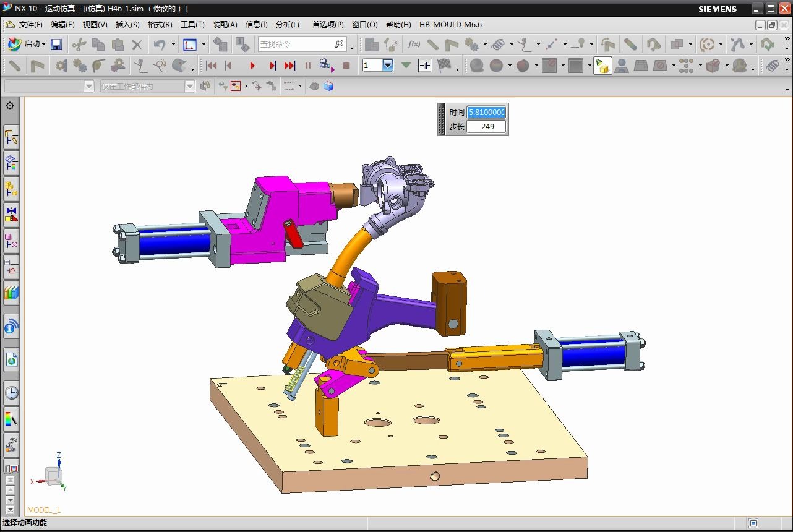Click the perspective grid floor icon
Image resolution: width=793 pixels, height=532 pixels.
coord(641,66)
